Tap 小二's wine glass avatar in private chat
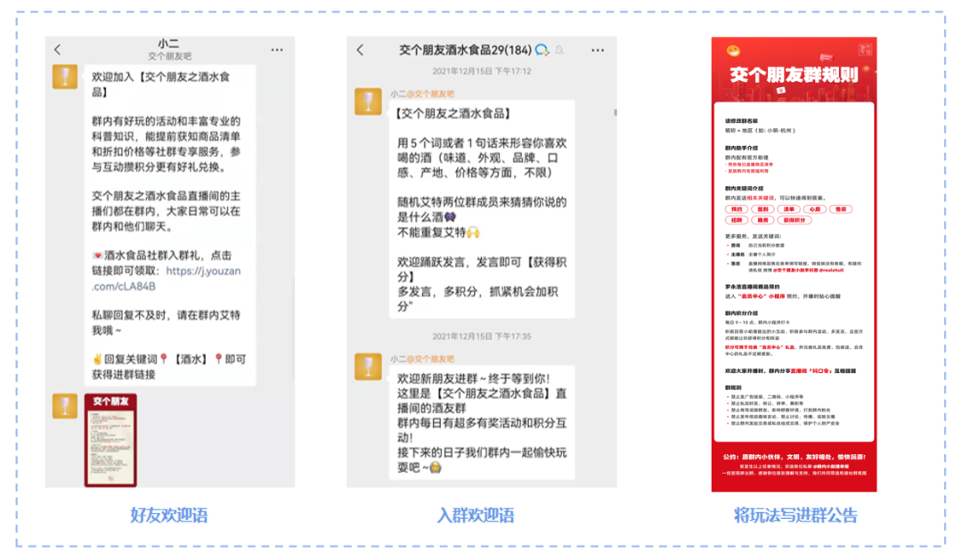962x560 pixels. [65, 77]
